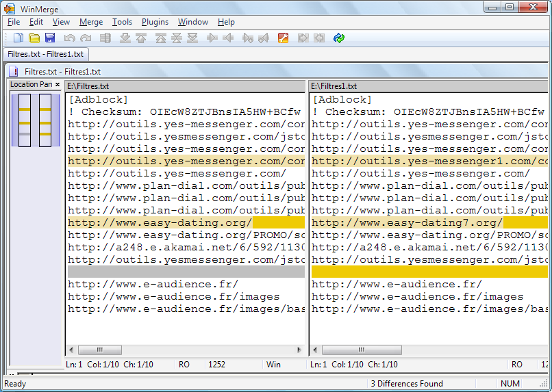Close the Location Pane with its x
Viewport: 552px width, 392px height.
(58, 84)
